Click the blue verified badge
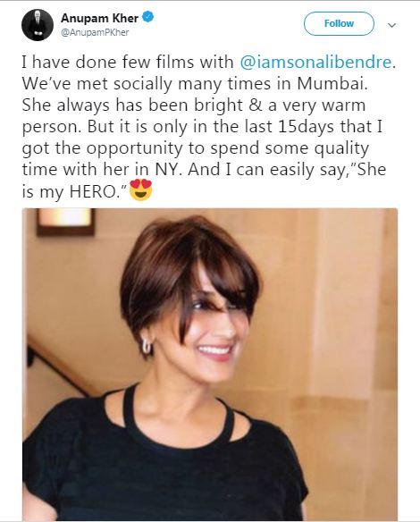 coord(147,17)
